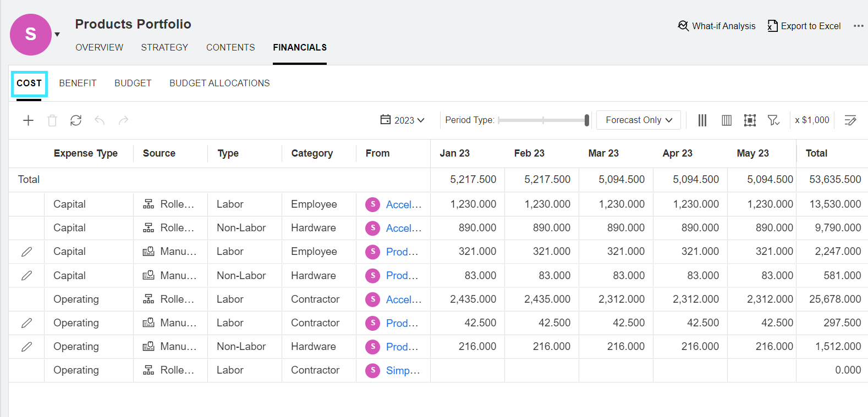Click Export to Excel button
The image size is (868, 417).
click(x=804, y=26)
